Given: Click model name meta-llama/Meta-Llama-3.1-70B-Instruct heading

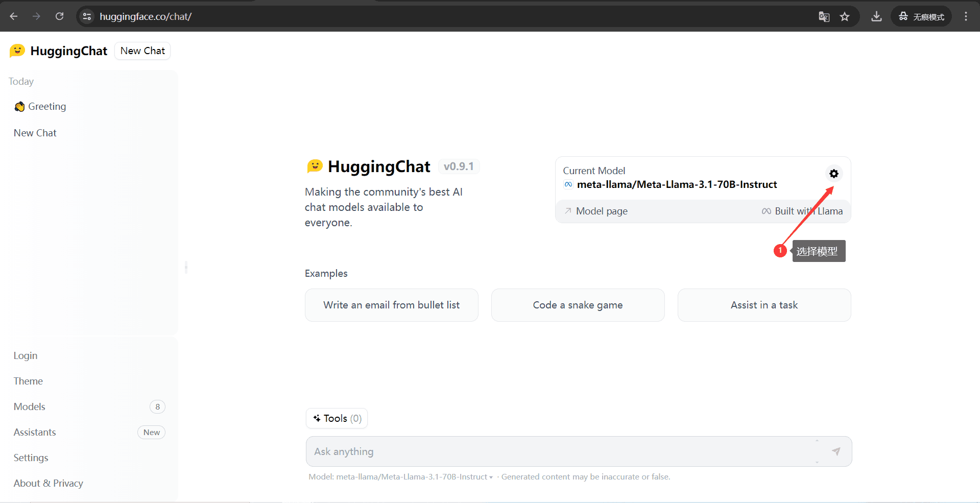Looking at the screenshot, I should pos(677,184).
